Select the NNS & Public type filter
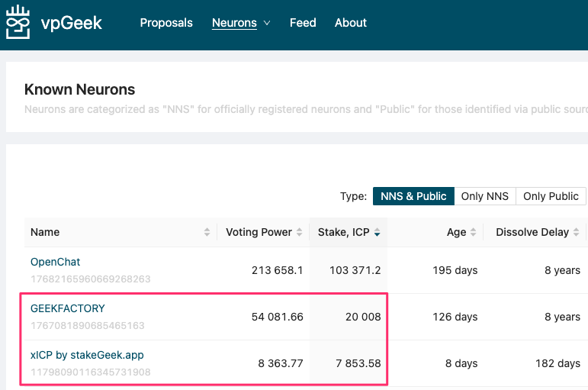Image resolution: width=588 pixels, height=390 pixels. pyautogui.click(x=413, y=196)
